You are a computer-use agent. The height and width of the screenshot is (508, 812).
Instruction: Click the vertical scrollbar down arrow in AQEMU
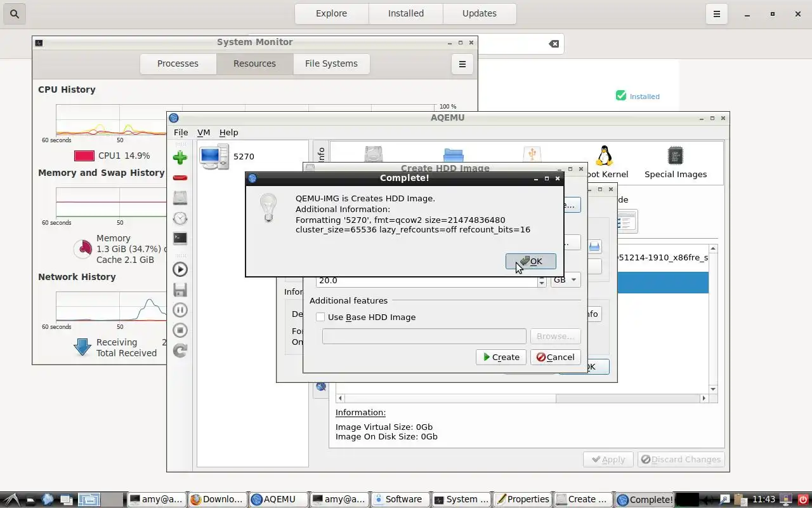713,389
